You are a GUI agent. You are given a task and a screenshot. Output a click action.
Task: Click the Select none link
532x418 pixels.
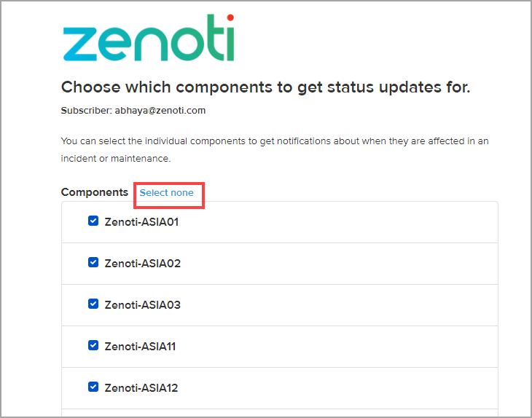tap(167, 192)
